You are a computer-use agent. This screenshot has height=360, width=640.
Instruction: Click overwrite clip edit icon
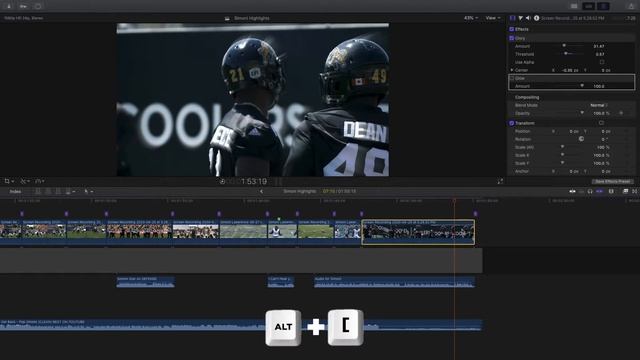coord(68,191)
